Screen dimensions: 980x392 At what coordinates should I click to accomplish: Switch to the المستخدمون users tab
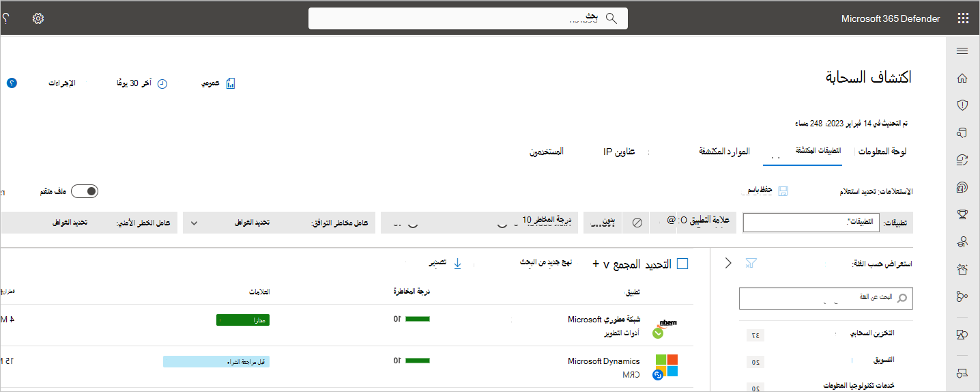point(547,151)
